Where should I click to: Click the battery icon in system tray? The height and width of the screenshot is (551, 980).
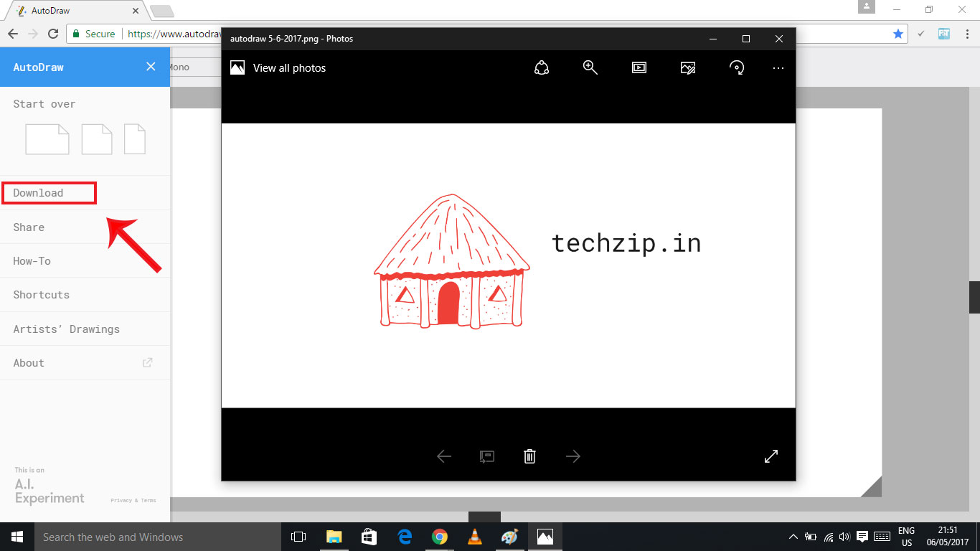tap(811, 537)
